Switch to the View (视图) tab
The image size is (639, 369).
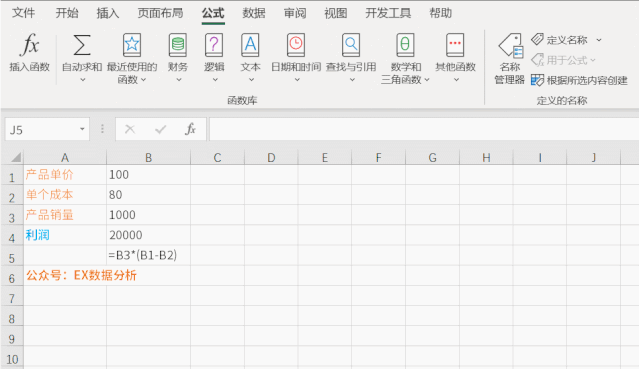(x=335, y=13)
